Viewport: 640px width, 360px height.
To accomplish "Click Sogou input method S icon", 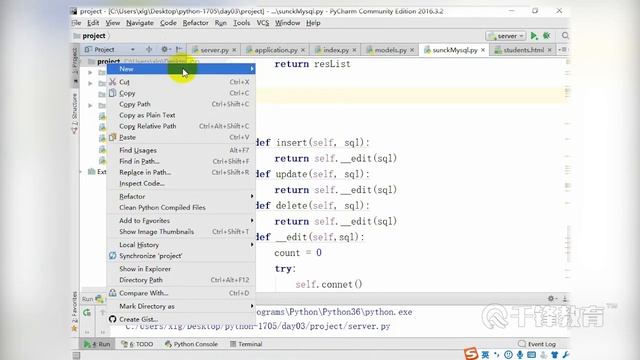I will tap(471, 354).
